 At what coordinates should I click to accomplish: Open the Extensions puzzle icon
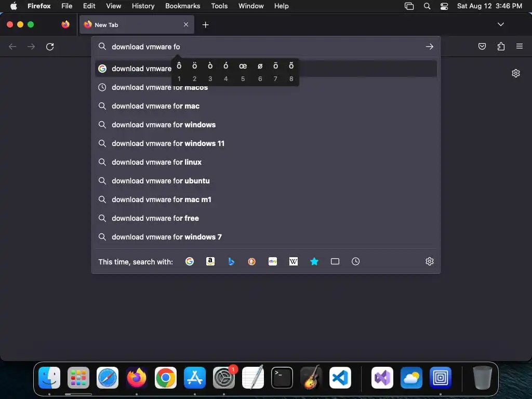pos(501,46)
